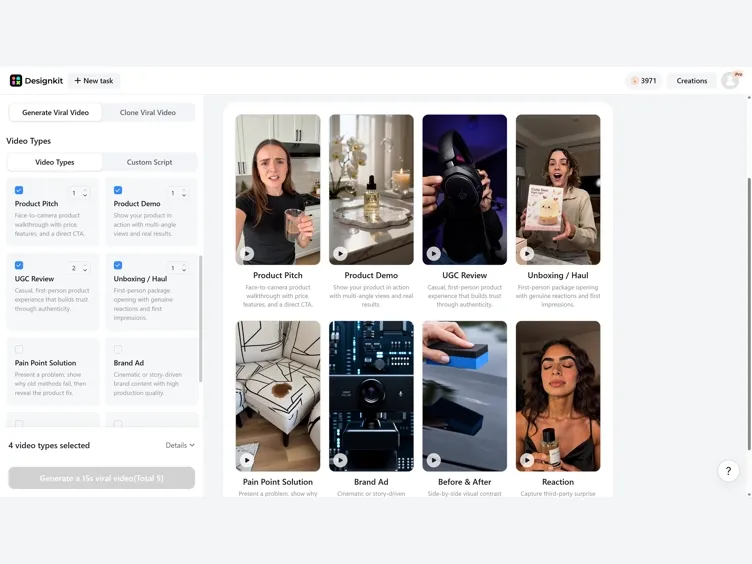The image size is (752, 564).
Task: Play the Reaction sample video
Action: (x=527, y=460)
